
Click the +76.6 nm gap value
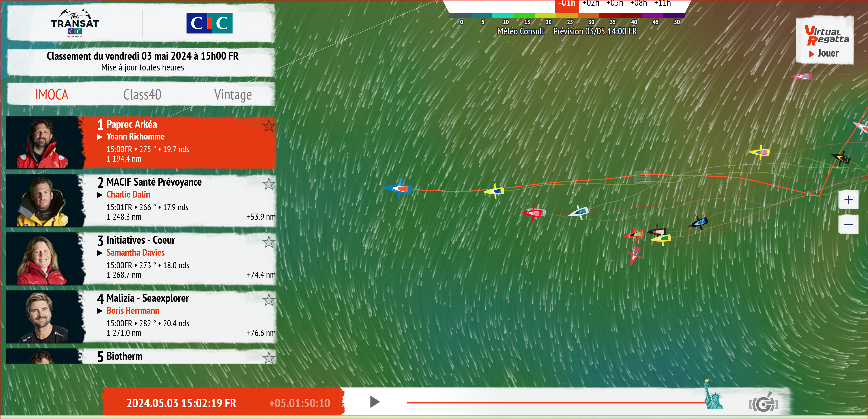(x=261, y=333)
